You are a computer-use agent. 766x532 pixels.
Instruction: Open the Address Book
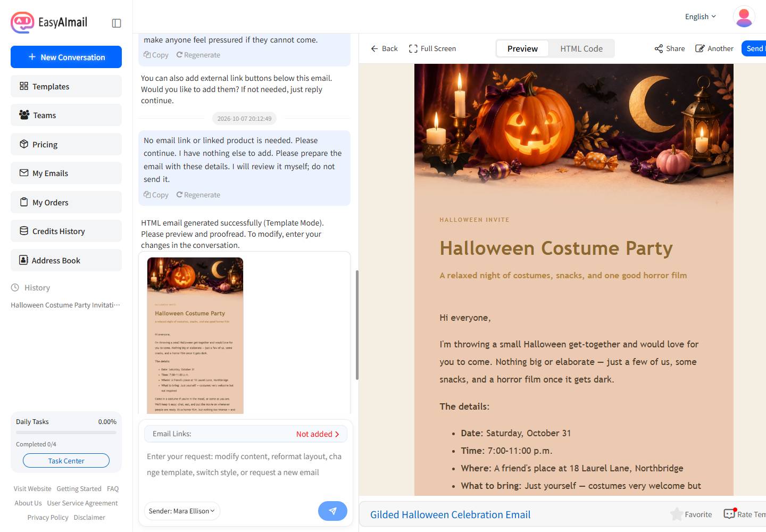[66, 260]
